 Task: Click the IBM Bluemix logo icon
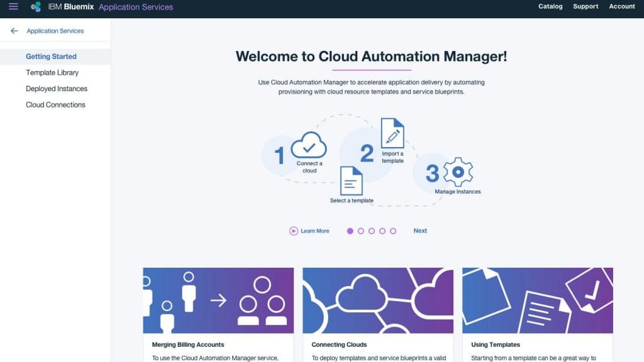click(x=36, y=7)
